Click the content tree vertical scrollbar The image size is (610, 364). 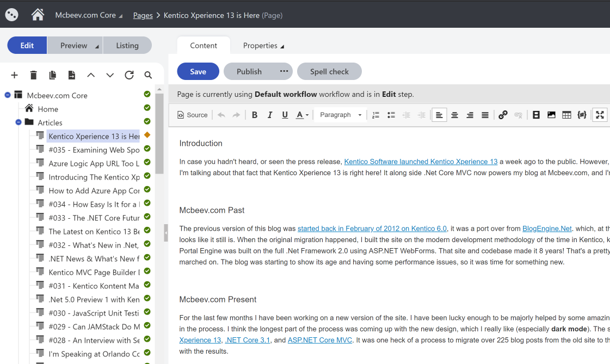tap(159, 133)
